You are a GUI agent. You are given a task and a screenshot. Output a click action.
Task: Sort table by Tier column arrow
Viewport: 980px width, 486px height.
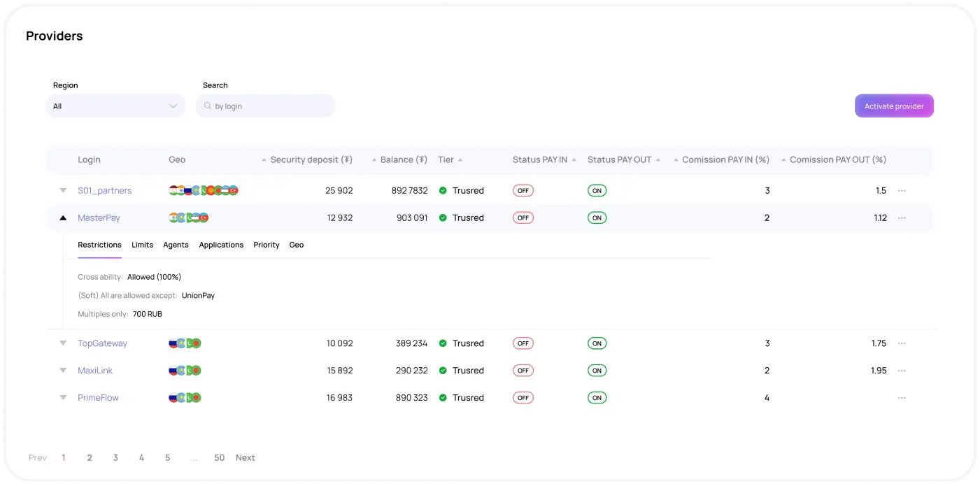pyautogui.click(x=460, y=160)
